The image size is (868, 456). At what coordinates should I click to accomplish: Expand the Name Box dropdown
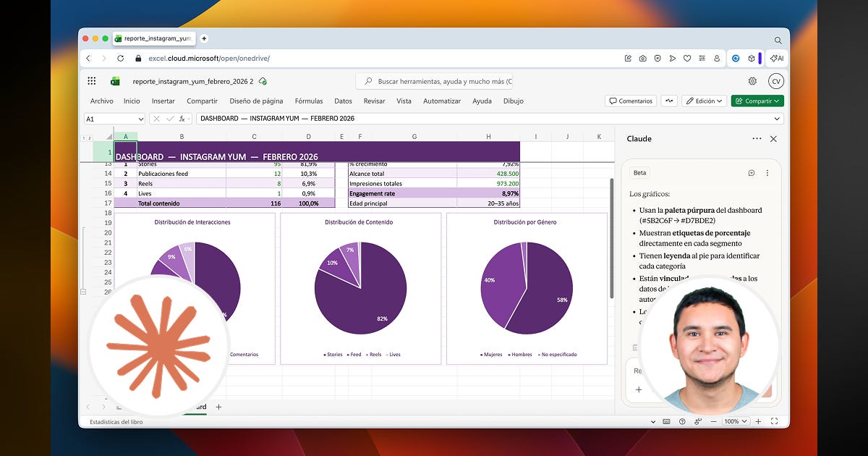(140, 119)
